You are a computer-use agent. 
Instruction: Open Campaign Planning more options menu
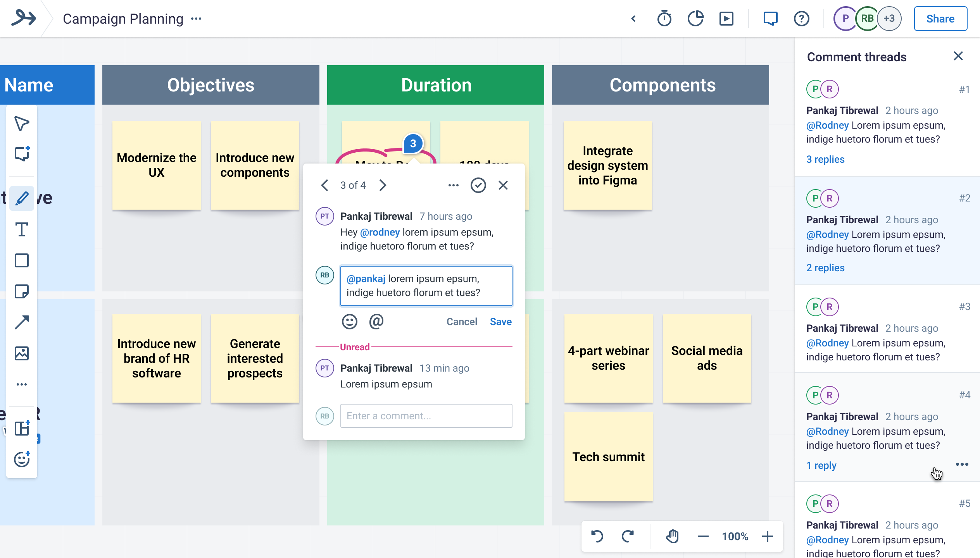tap(196, 19)
